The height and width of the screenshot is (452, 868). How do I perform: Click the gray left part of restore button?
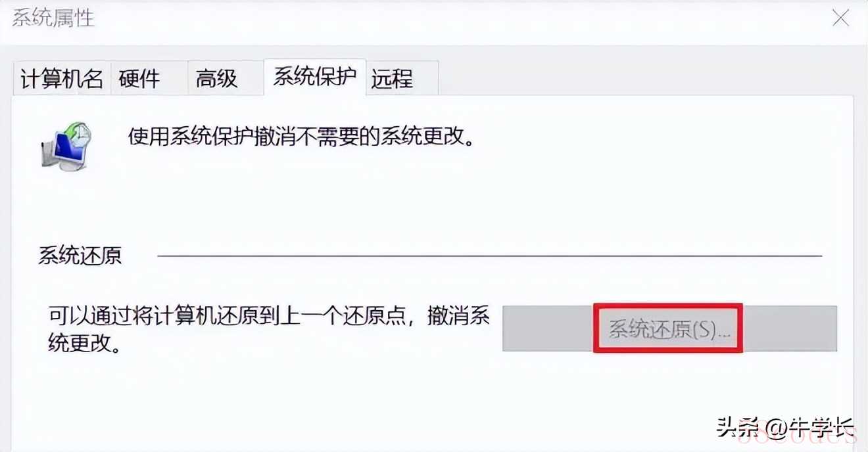(x=548, y=328)
